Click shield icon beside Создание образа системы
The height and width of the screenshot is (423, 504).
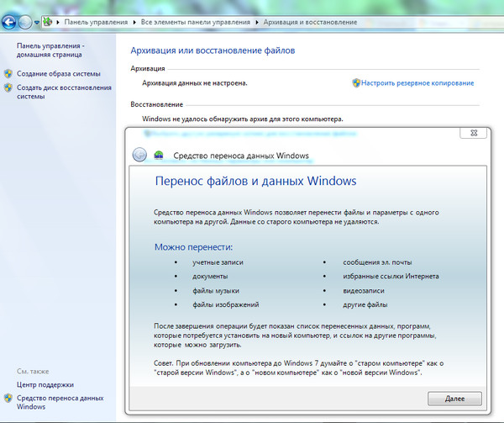[8, 74]
